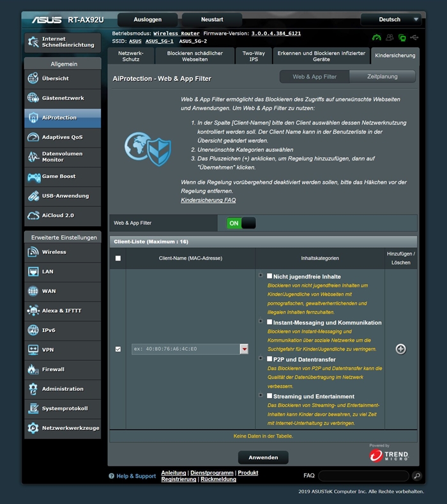Screen dimensions: 447x504
Task: Check Instant-Messaging und Kommunikation category
Action: [269, 322]
